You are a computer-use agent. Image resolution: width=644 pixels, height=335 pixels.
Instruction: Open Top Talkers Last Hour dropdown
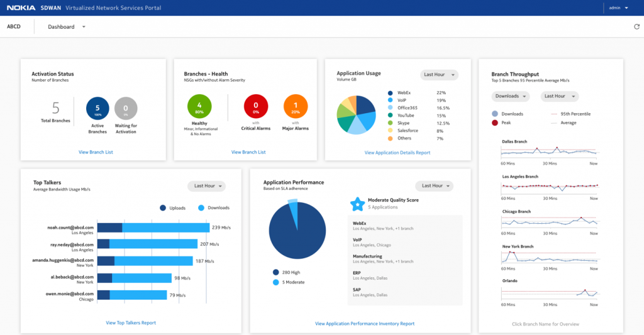[x=206, y=186]
